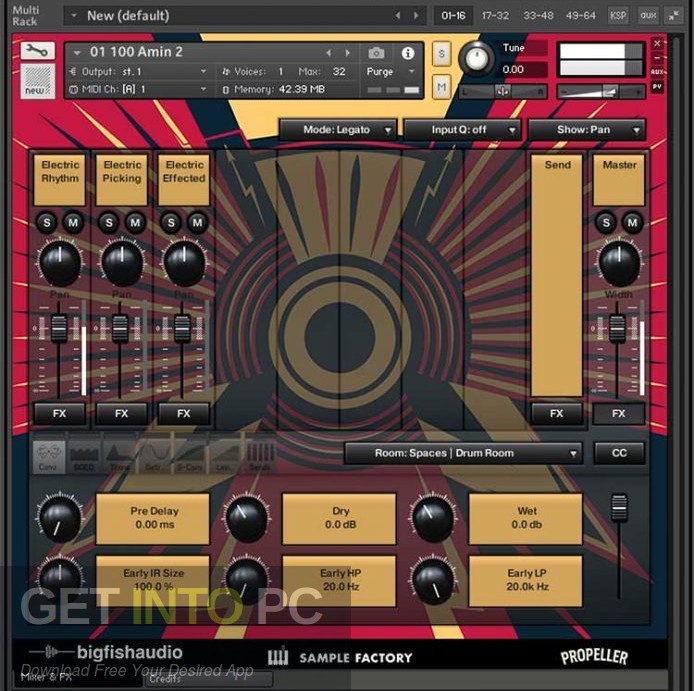This screenshot has width=694, height=691.
Task: Select the Transient effect icon
Action: click(x=119, y=456)
